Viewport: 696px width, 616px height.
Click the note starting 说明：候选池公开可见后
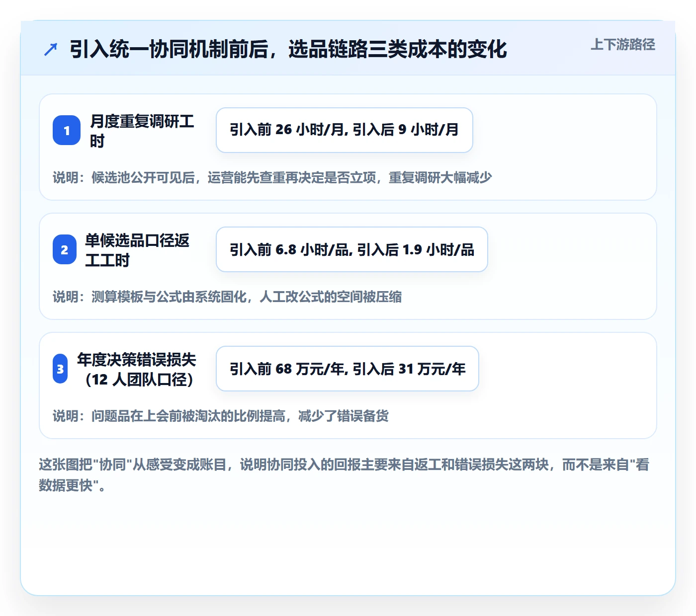click(272, 177)
